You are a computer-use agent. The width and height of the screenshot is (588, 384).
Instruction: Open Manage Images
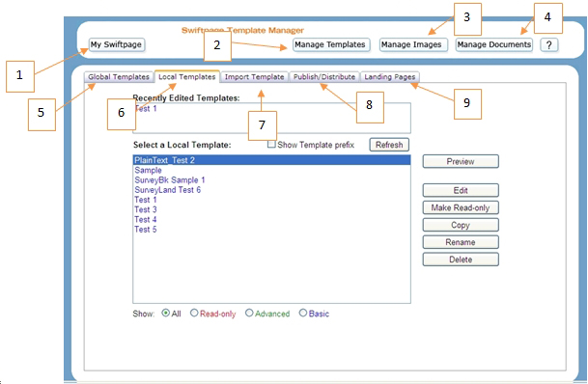pyautogui.click(x=413, y=44)
